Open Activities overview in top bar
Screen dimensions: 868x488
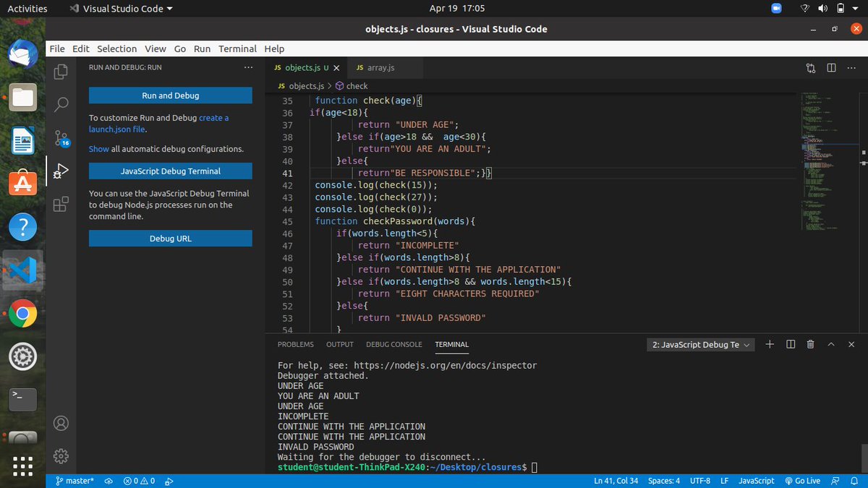[x=27, y=9]
